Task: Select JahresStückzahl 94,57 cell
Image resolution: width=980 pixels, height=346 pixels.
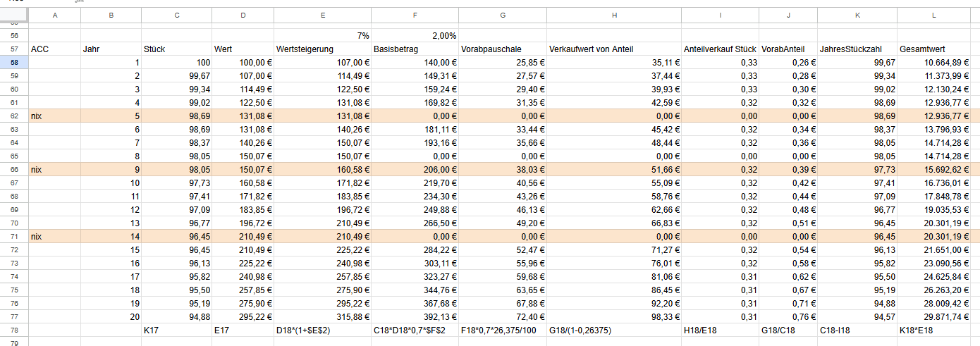Action: 857,317
